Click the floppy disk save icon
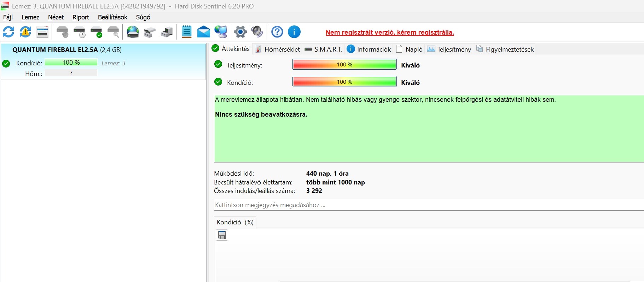644x282 pixels. click(x=222, y=235)
